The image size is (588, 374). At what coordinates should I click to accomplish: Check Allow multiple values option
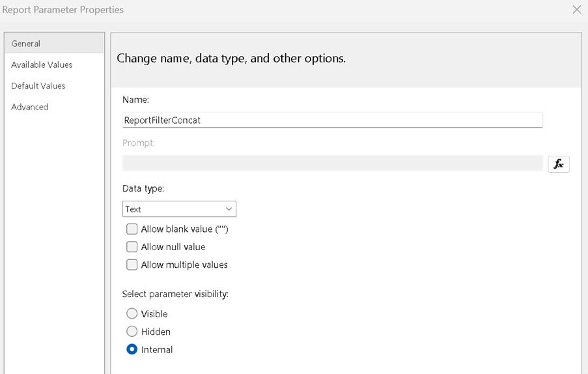click(132, 265)
